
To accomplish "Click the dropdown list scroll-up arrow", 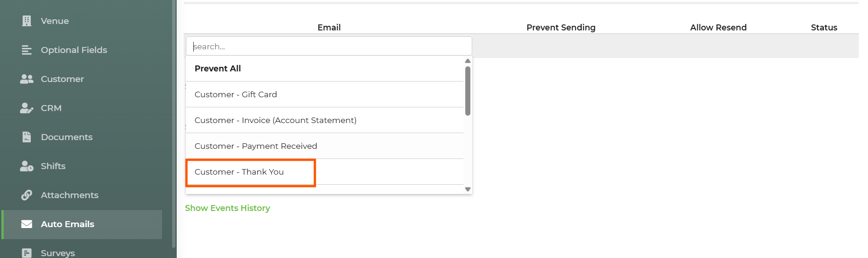I will 468,61.
